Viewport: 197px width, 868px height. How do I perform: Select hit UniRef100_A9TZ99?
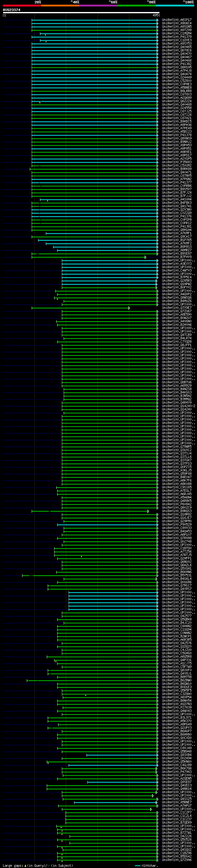pyautogui.click(x=177, y=30)
